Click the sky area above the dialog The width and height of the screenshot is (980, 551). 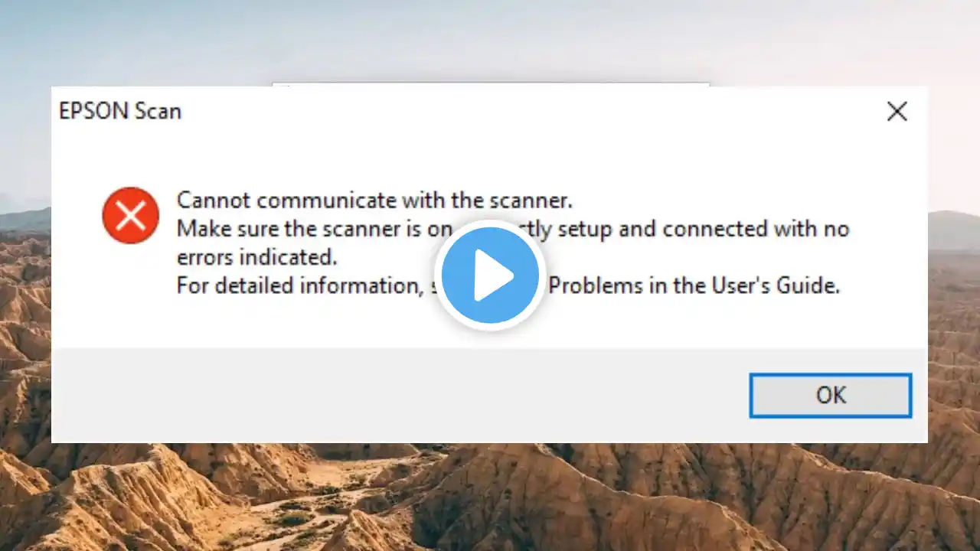[x=490, y=38]
